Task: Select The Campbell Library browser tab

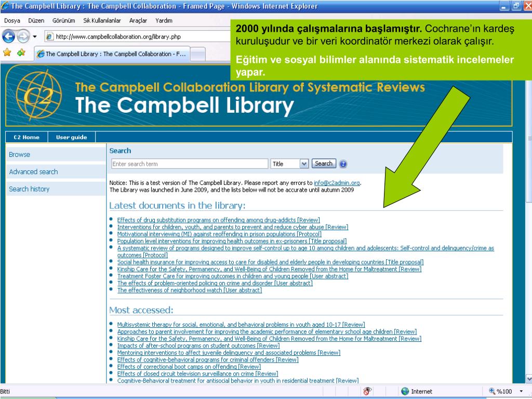Action: point(112,54)
